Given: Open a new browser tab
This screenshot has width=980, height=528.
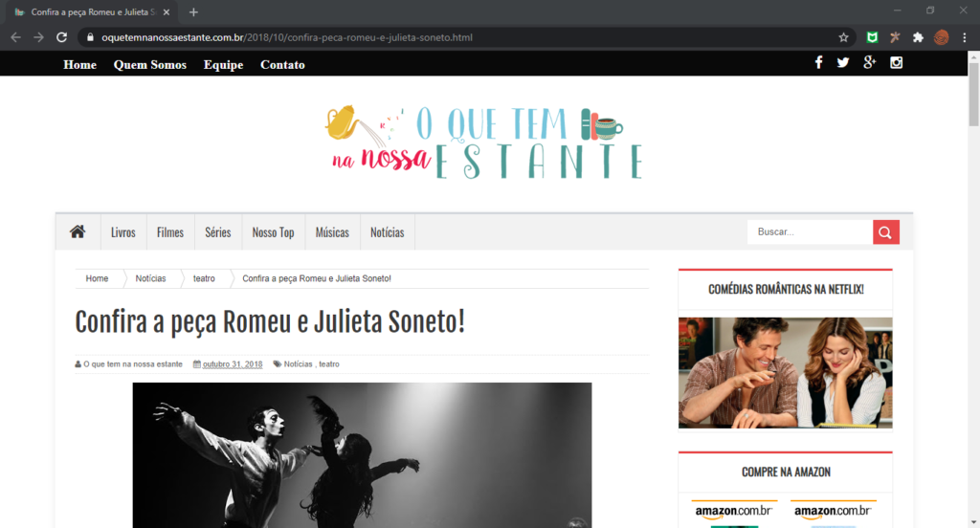Looking at the screenshot, I should [193, 11].
